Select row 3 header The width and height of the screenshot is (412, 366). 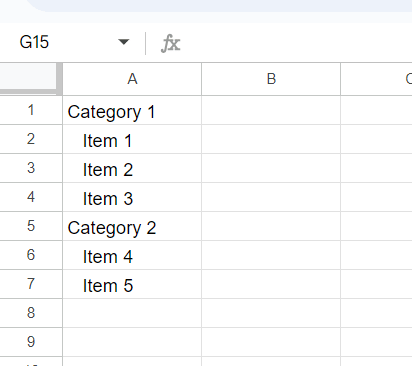31,168
